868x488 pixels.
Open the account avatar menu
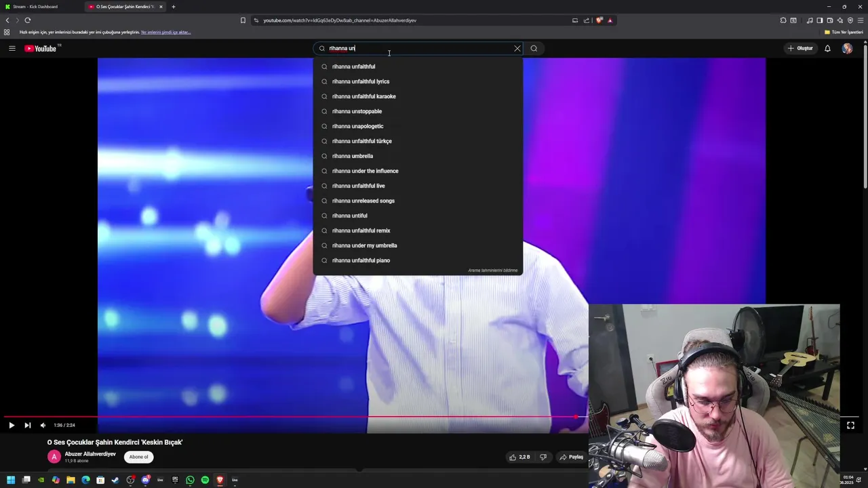tap(847, 48)
